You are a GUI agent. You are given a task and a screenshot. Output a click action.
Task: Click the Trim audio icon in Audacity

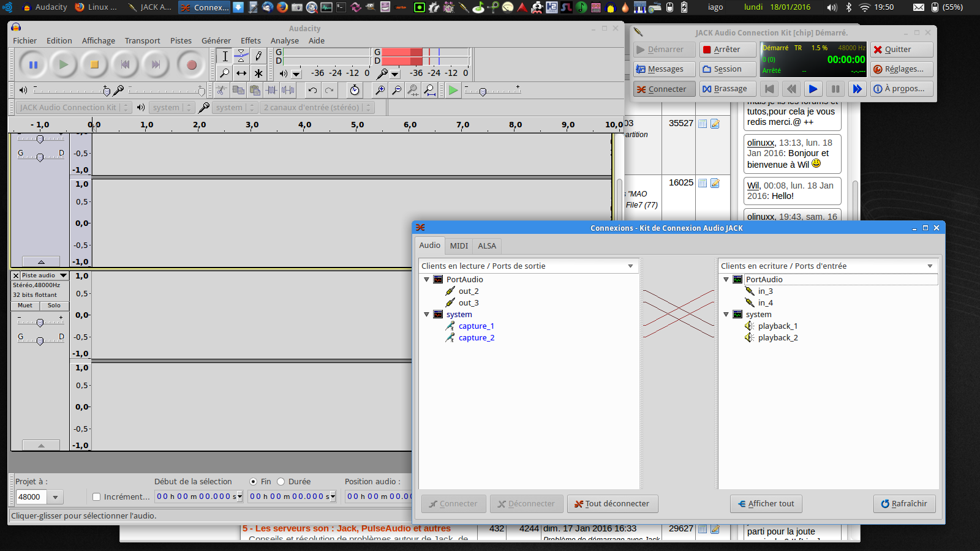(271, 90)
